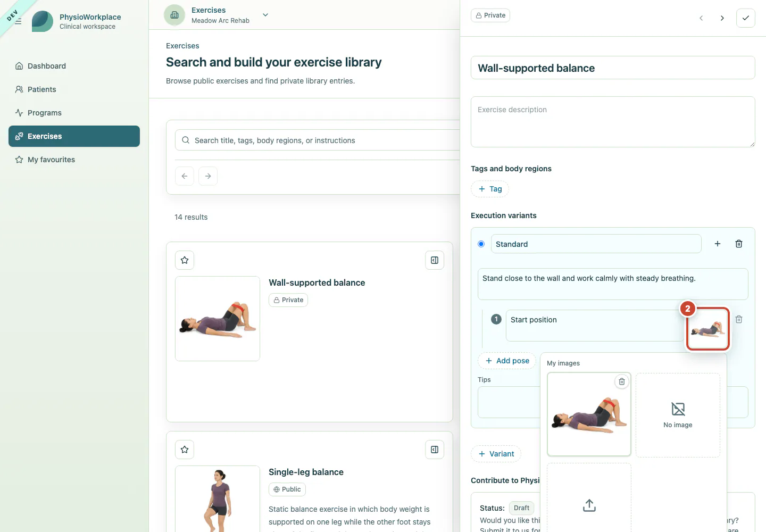
Task: Add another pose
Action: [x=507, y=361]
